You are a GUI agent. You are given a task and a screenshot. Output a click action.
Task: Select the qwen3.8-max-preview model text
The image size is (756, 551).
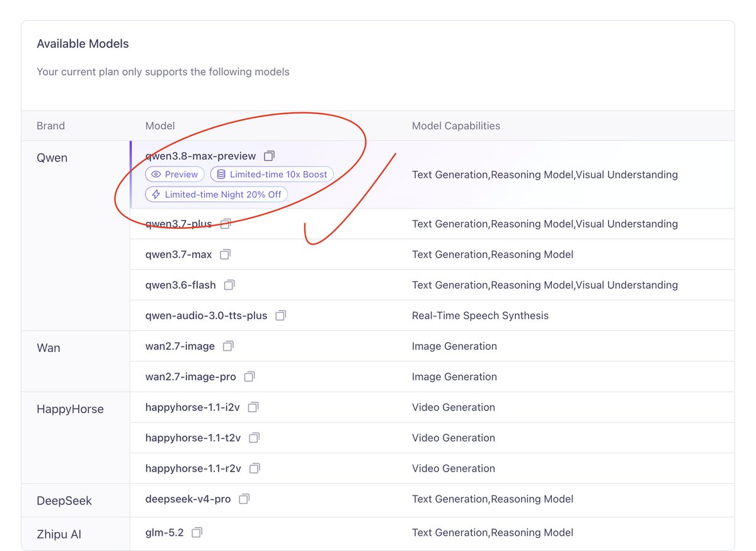200,156
